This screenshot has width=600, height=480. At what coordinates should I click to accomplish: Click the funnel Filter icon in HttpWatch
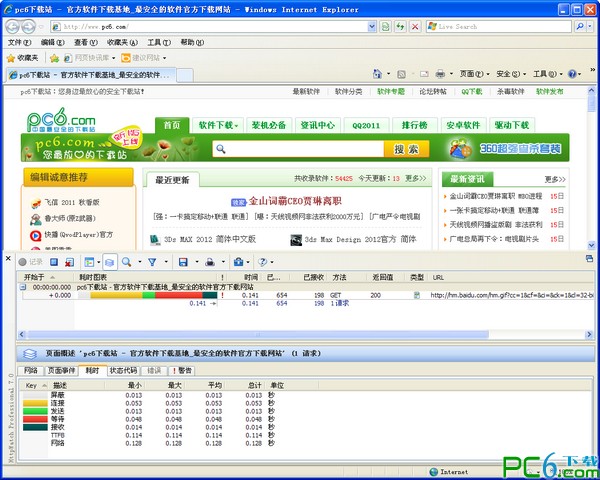coord(153,262)
